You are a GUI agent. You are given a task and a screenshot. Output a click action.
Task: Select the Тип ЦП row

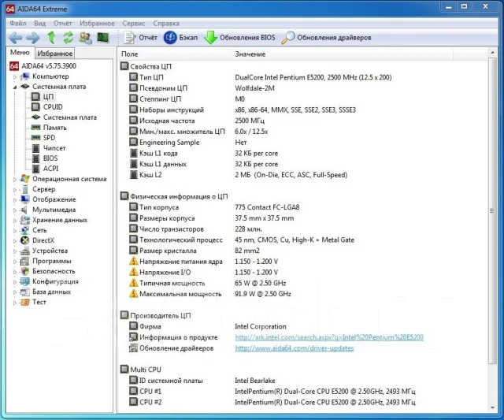point(261,77)
